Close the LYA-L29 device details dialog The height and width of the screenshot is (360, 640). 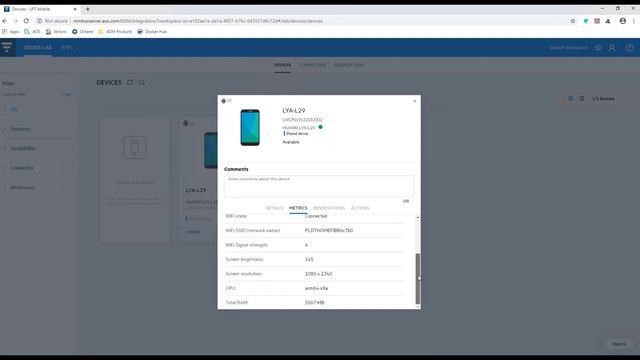click(x=415, y=101)
